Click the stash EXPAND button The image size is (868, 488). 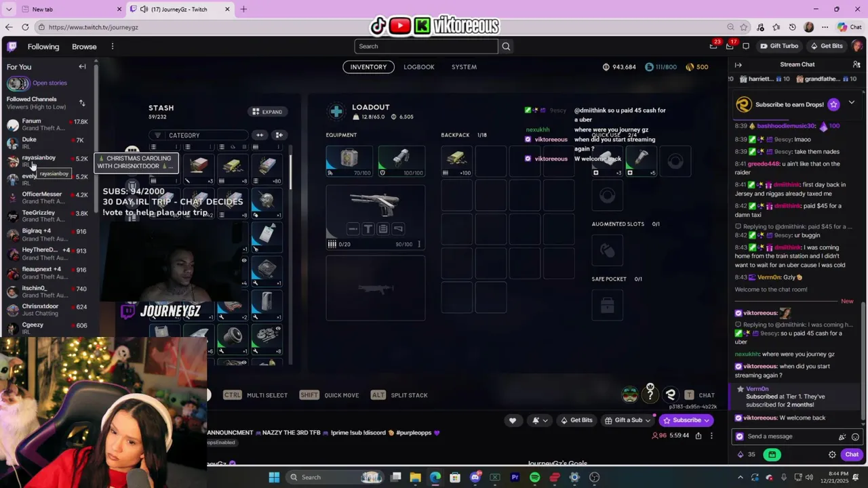[267, 112]
